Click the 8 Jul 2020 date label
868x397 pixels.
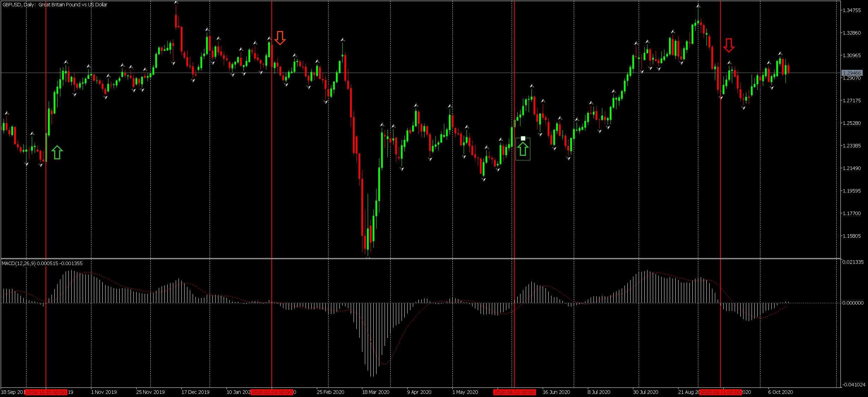pyautogui.click(x=599, y=392)
